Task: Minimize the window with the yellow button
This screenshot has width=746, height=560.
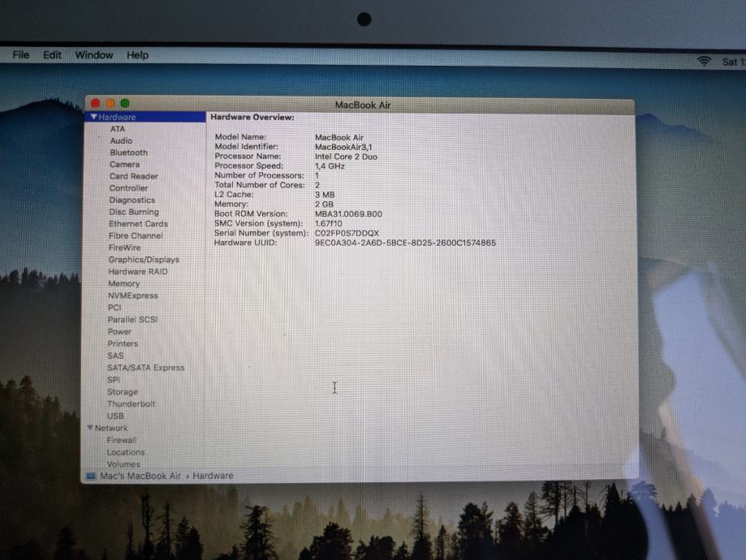Action: click(x=110, y=103)
